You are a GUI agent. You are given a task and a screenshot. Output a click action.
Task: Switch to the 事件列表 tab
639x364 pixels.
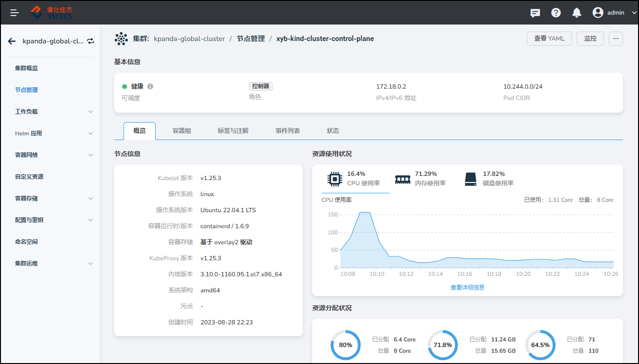(288, 131)
